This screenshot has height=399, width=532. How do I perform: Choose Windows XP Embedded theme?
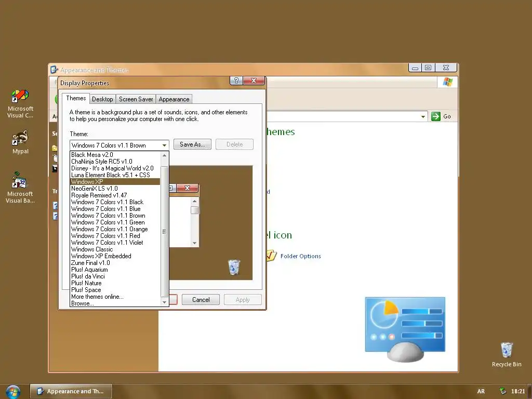pyautogui.click(x=115, y=256)
